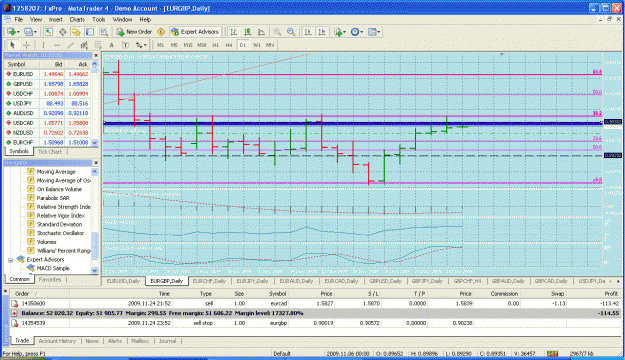Open the Arrows objects dropdown
Viewport: 625px width, 360px height.
coord(141,45)
